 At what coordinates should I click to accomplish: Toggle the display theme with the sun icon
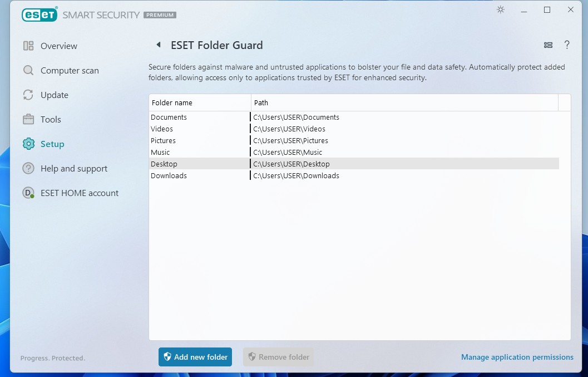point(500,9)
